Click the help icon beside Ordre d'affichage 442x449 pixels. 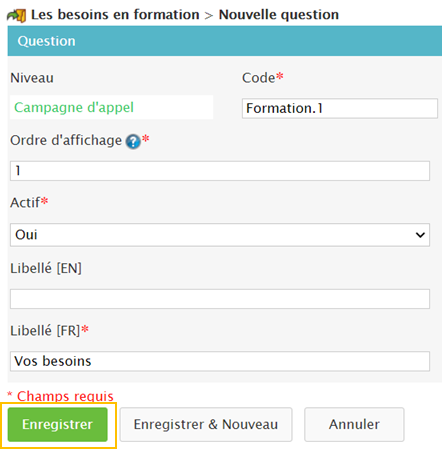[x=133, y=142]
